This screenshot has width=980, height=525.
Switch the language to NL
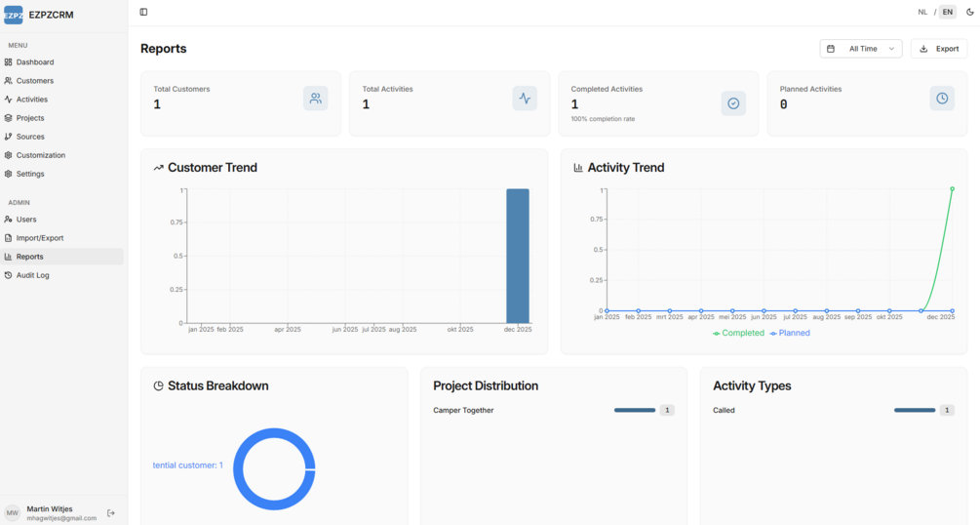922,12
